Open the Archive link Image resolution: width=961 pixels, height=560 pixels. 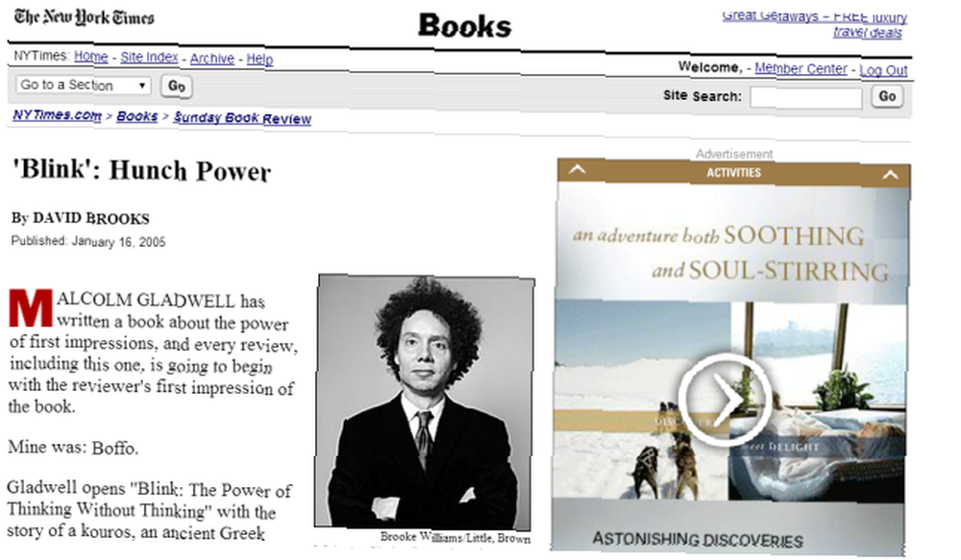coord(212,59)
